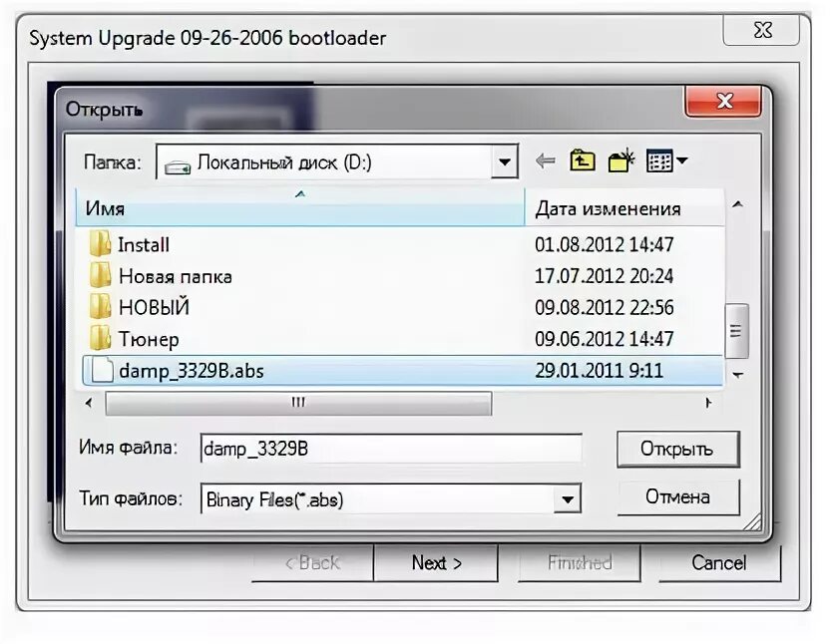Click the Открыть button
This screenshot has height=644, width=830.
(x=678, y=450)
